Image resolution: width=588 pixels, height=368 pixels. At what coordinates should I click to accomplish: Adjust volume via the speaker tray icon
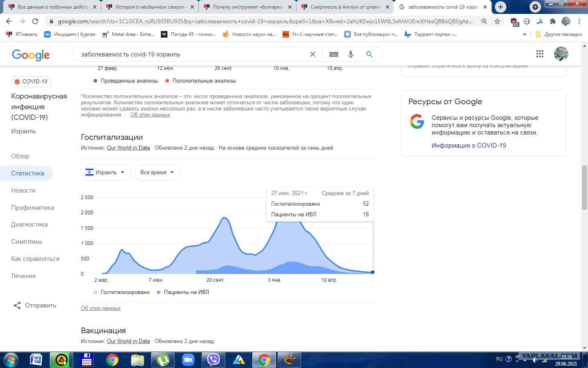pos(535,360)
